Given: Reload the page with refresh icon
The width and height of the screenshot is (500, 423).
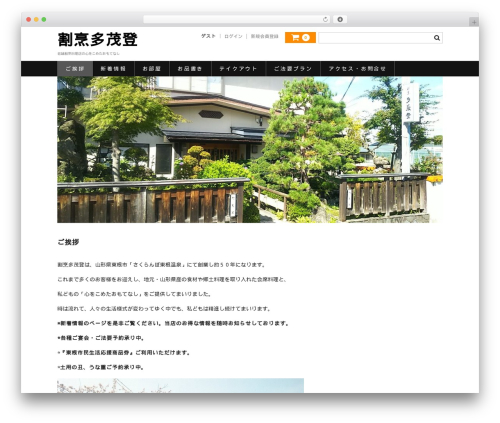Looking at the screenshot, I should click(x=325, y=19).
